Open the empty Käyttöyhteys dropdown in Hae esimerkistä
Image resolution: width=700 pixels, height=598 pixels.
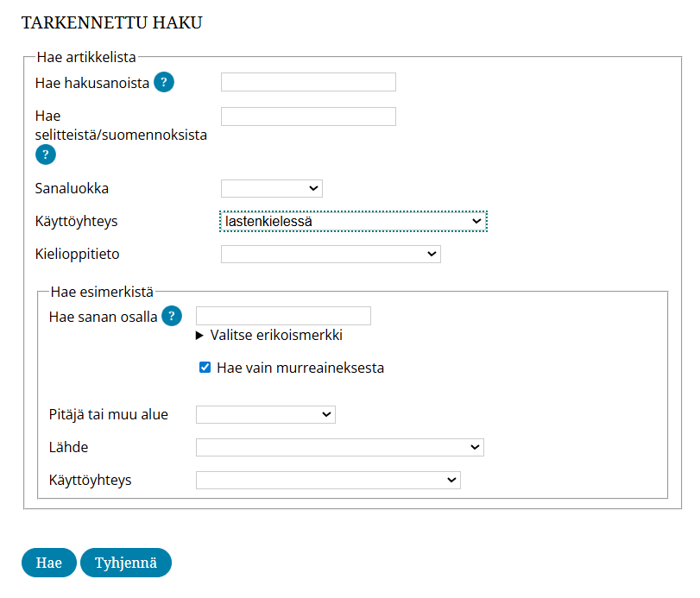328,480
